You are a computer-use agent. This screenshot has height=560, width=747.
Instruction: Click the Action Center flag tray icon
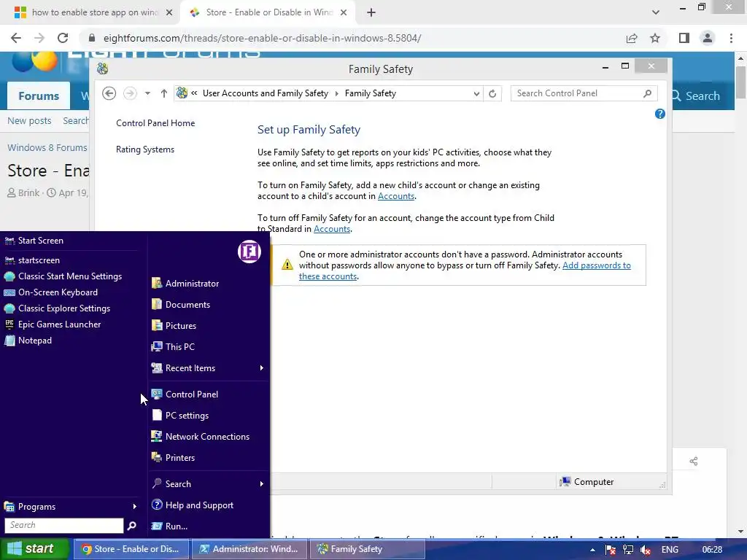(x=611, y=550)
